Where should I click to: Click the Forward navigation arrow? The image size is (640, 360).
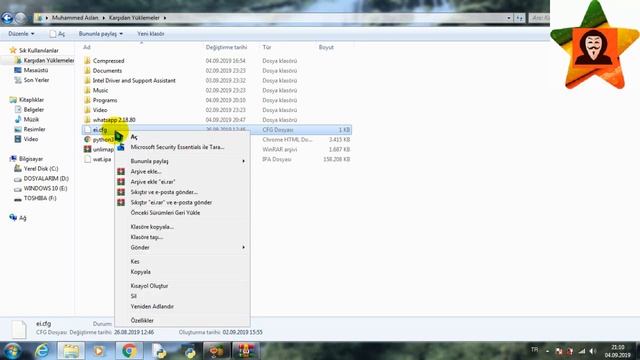20,18
